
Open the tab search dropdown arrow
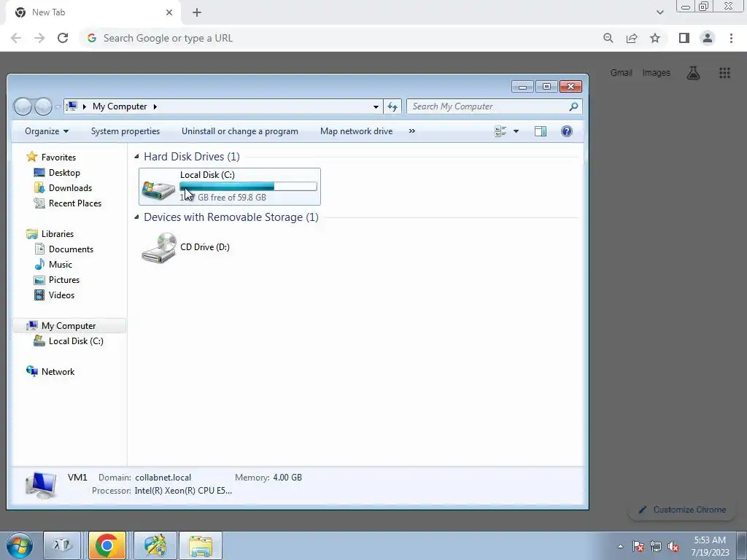pos(659,12)
